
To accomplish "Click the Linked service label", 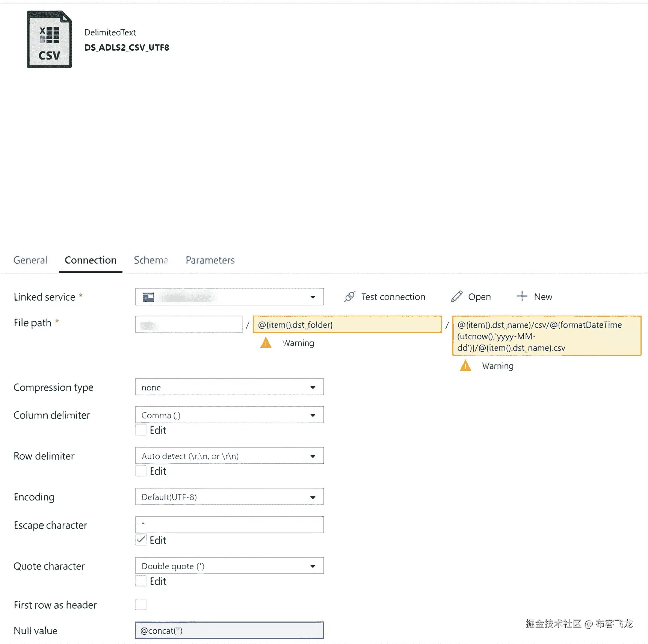I will click(44, 297).
